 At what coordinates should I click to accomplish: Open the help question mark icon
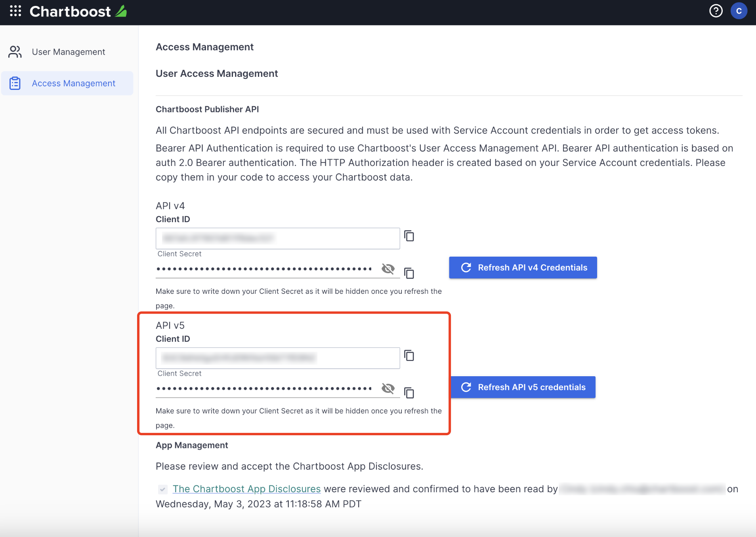tap(716, 11)
